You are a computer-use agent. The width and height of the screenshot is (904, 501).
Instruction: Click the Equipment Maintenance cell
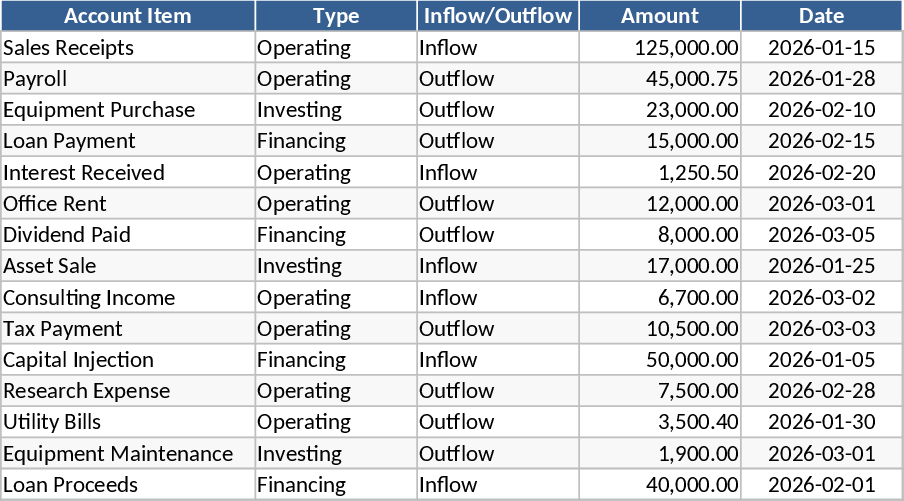coord(118,454)
